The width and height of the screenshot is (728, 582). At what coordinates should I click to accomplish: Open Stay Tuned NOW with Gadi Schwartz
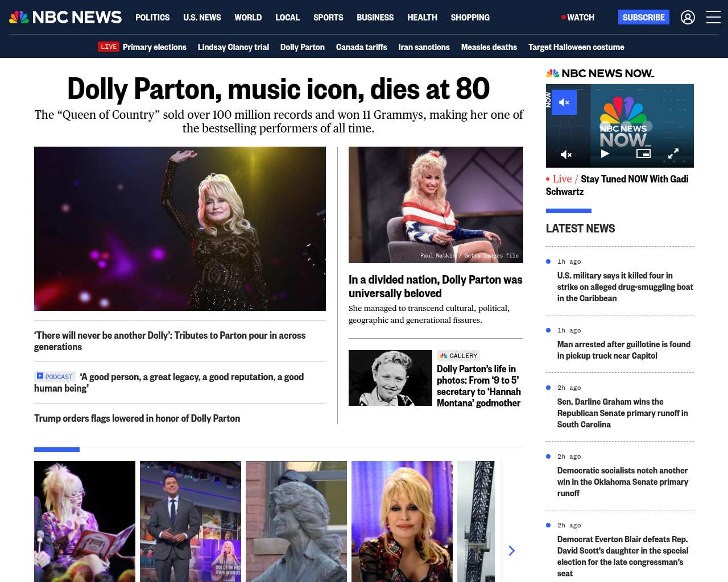(617, 185)
